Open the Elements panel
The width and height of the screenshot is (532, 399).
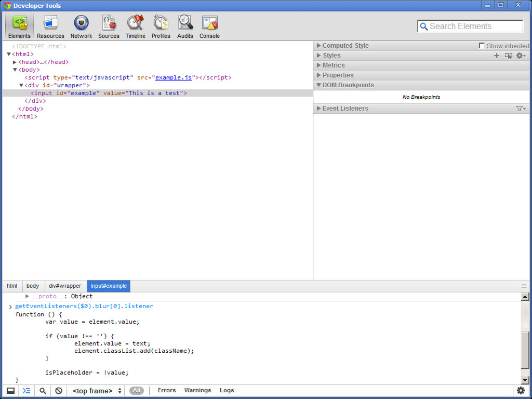click(x=19, y=27)
